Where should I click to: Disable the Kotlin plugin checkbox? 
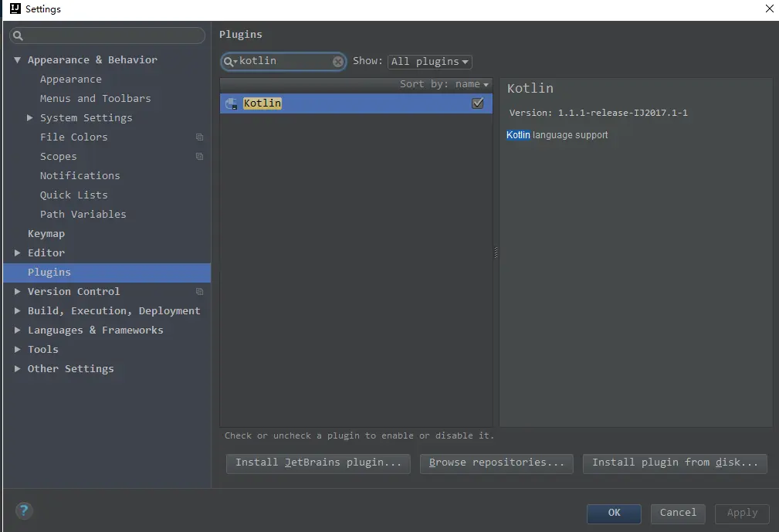477,103
